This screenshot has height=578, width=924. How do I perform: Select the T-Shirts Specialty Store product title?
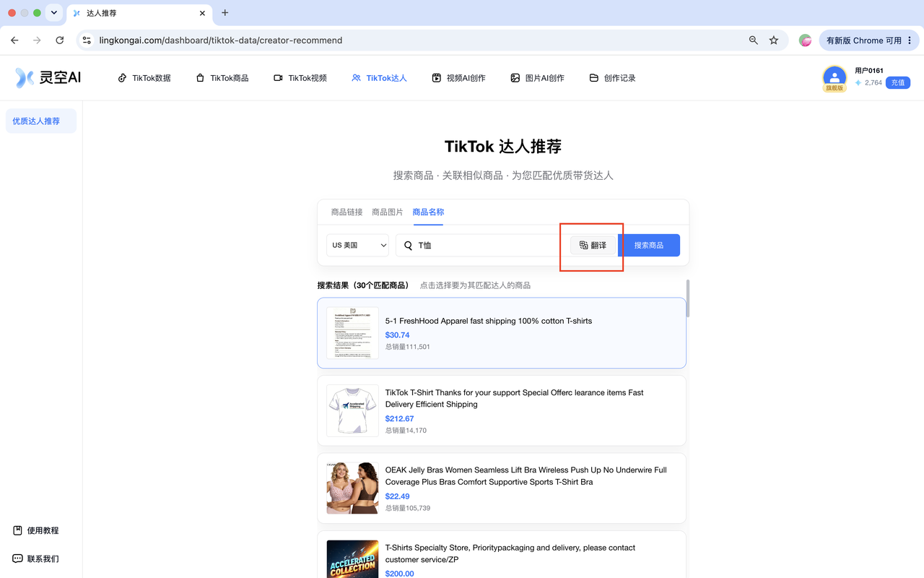(510, 553)
